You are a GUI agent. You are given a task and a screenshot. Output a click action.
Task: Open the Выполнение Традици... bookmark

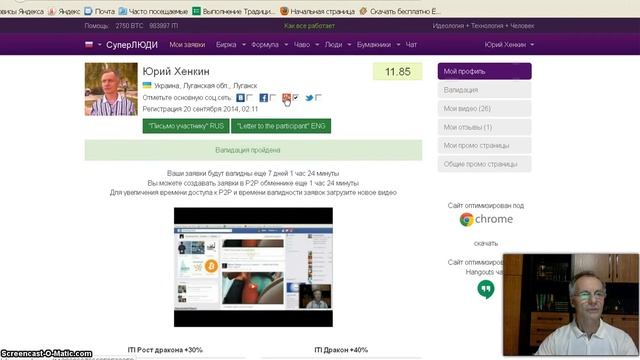(x=234, y=11)
